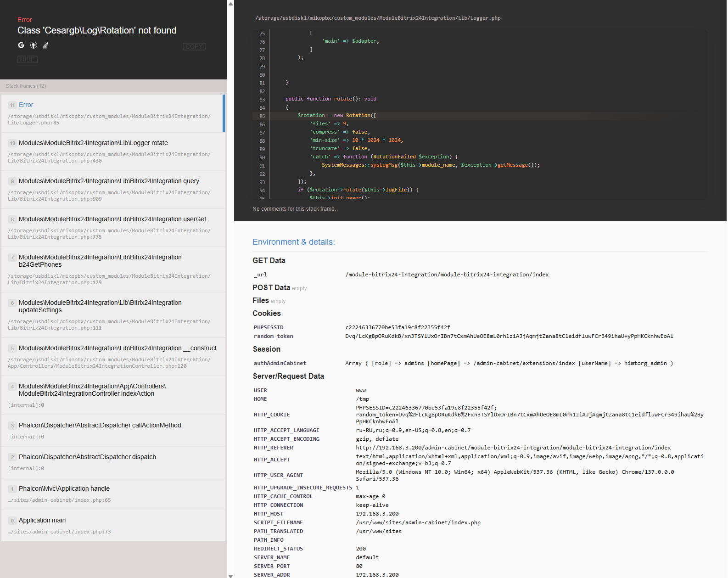
Task: Click the HTTP_CONNECTION value 'keep-alive'
Action: [372, 505]
